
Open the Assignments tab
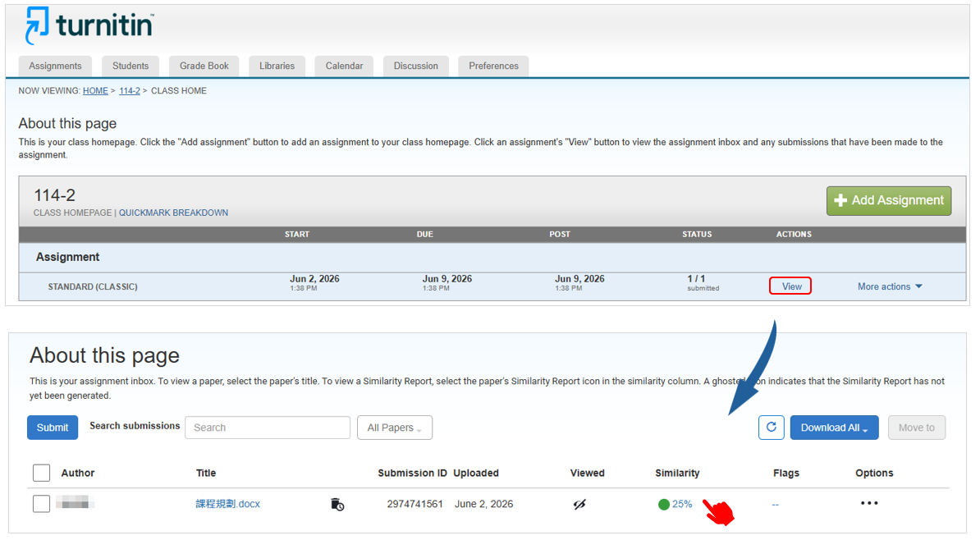pos(55,66)
